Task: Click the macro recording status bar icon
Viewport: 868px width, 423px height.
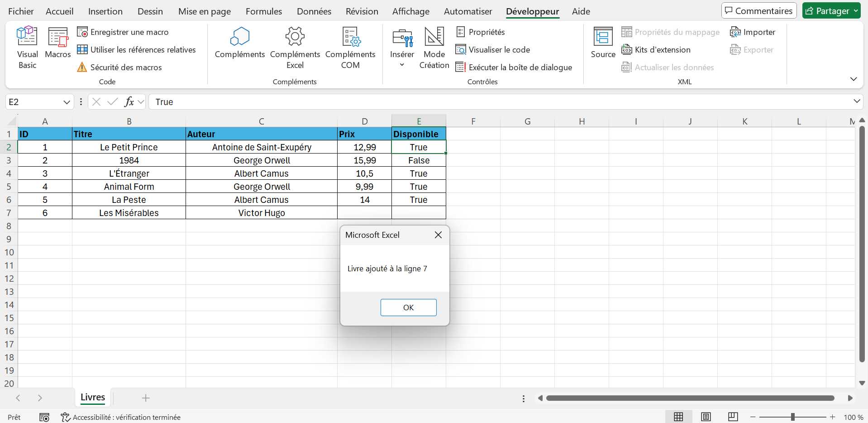Action: pyautogui.click(x=44, y=417)
